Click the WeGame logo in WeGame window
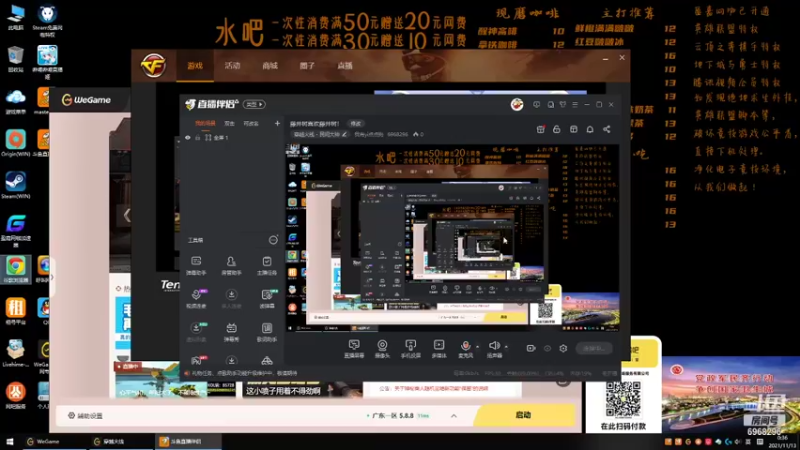This screenshot has width=800, height=450. 86,100
